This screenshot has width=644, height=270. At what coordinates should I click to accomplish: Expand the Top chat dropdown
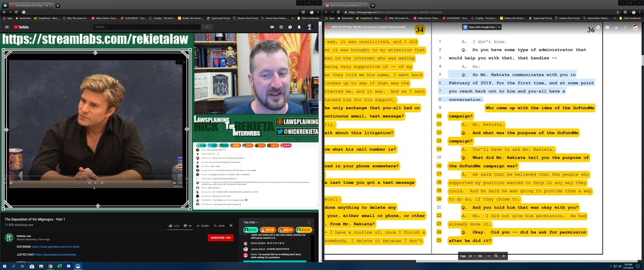250,222
